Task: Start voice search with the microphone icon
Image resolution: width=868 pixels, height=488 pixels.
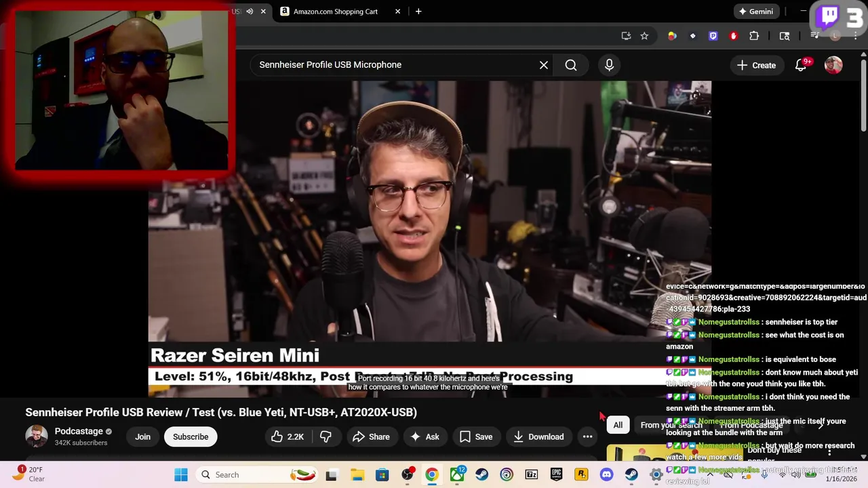Action: (x=609, y=65)
